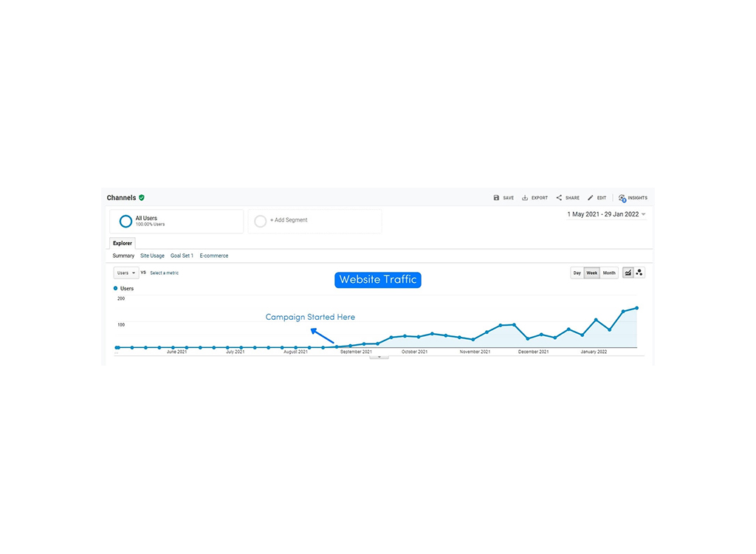
Task: Switch chart granularity to Day
Action: (577, 273)
